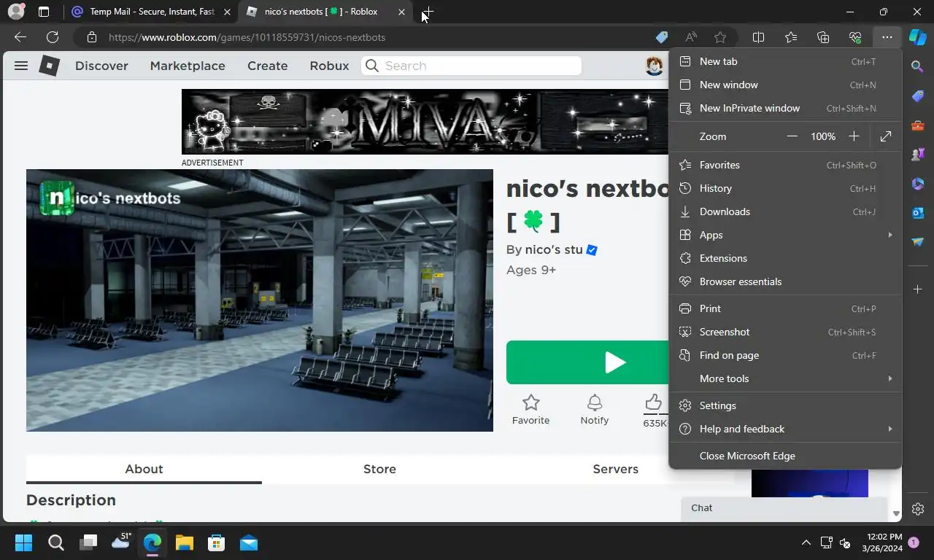Open the sidebar search icon
Viewport: 934px width, 560px height.
coord(918,66)
